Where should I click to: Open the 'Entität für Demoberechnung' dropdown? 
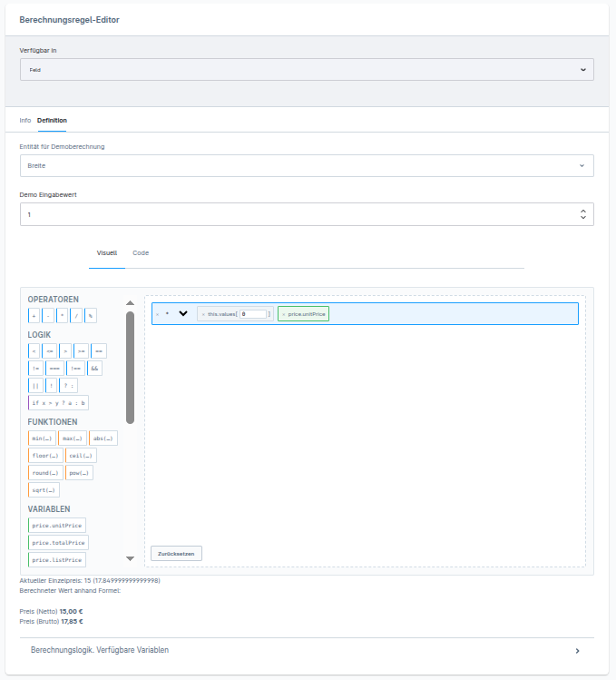[307, 165]
